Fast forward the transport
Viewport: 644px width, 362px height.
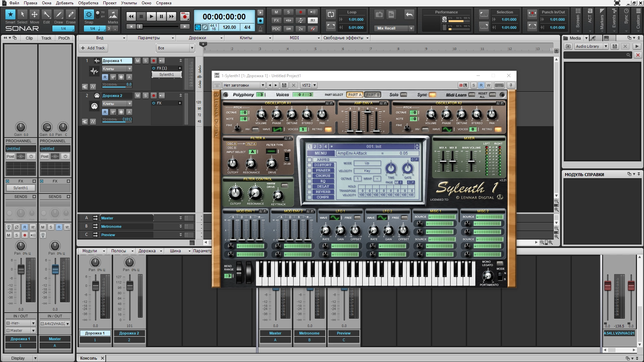tap(171, 16)
